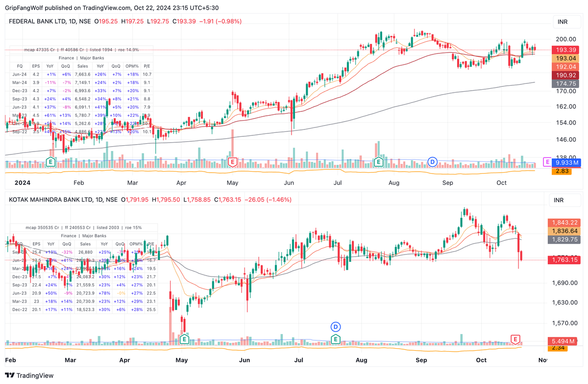Click the Jun-24 row label in Federal Bank table

[19, 74]
